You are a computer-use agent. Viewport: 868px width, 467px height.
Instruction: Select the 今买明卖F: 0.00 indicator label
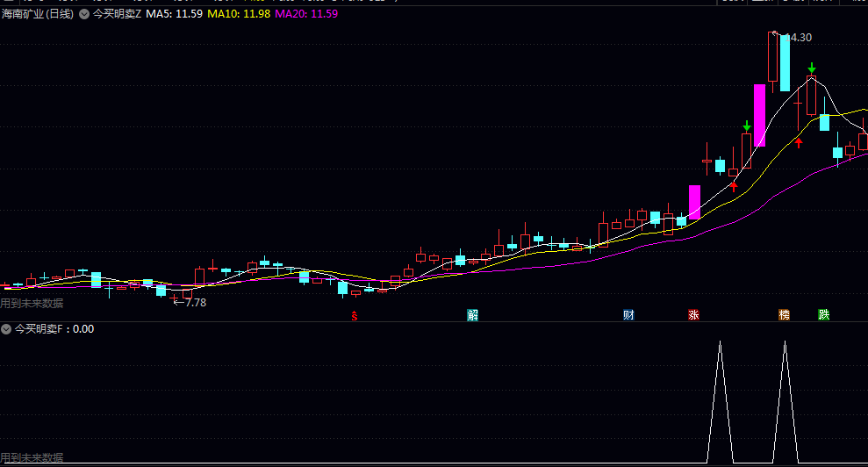pos(54,329)
